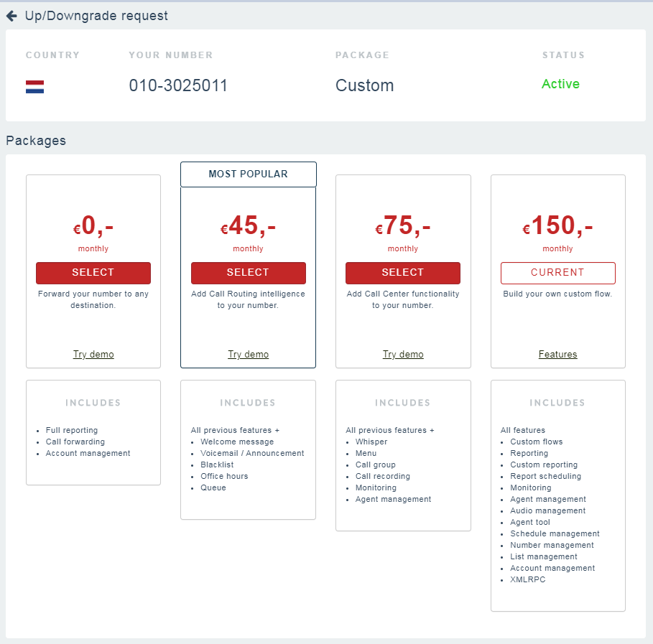Click the Netherlands flag icon

point(34,87)
